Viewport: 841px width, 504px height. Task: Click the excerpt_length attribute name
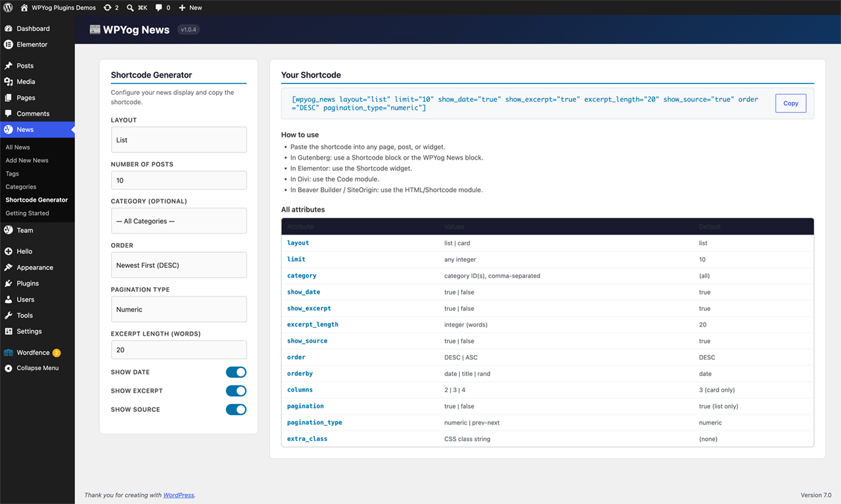(x=313, y=325)
